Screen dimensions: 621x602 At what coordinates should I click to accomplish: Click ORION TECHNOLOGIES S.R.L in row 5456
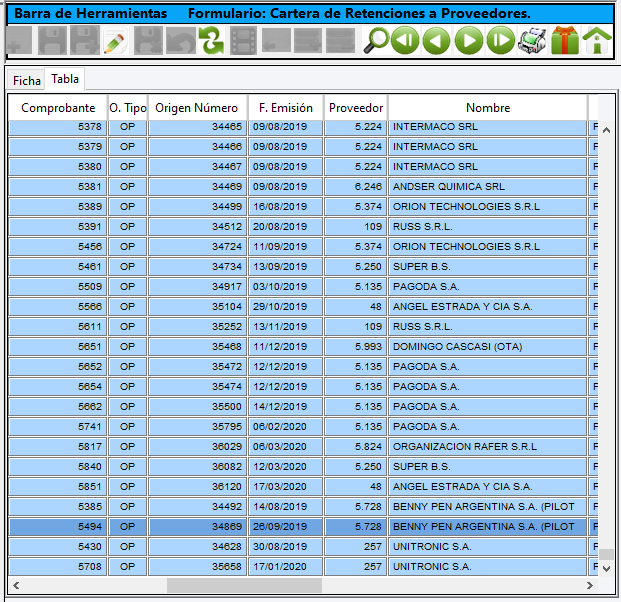(488, 247)
